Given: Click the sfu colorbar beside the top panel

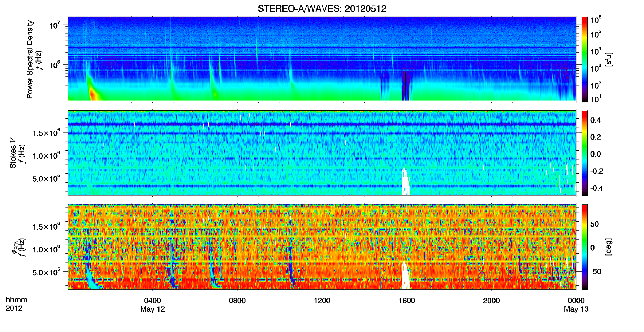Looking at the screenshot, I should coord(585,59).
